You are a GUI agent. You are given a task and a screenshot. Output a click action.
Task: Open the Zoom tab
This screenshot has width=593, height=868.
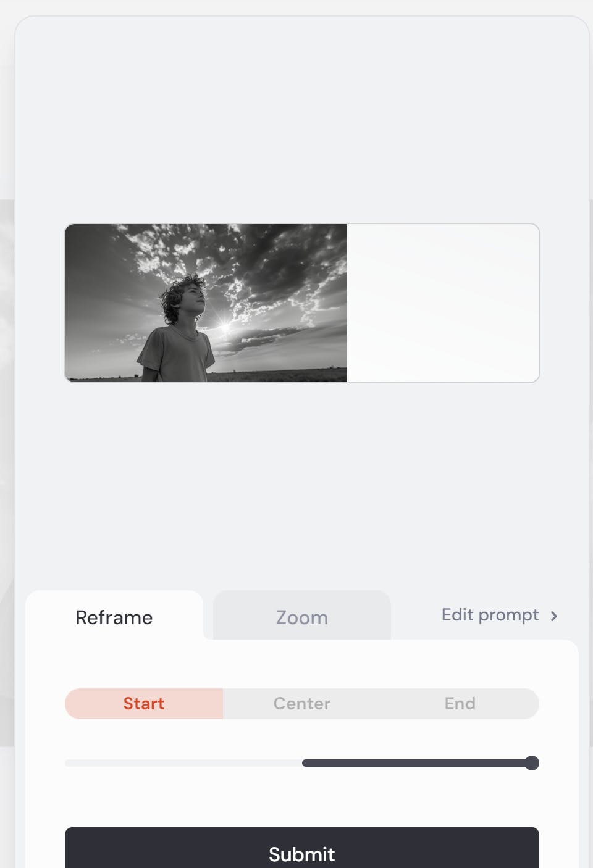(x=301, y=617)
